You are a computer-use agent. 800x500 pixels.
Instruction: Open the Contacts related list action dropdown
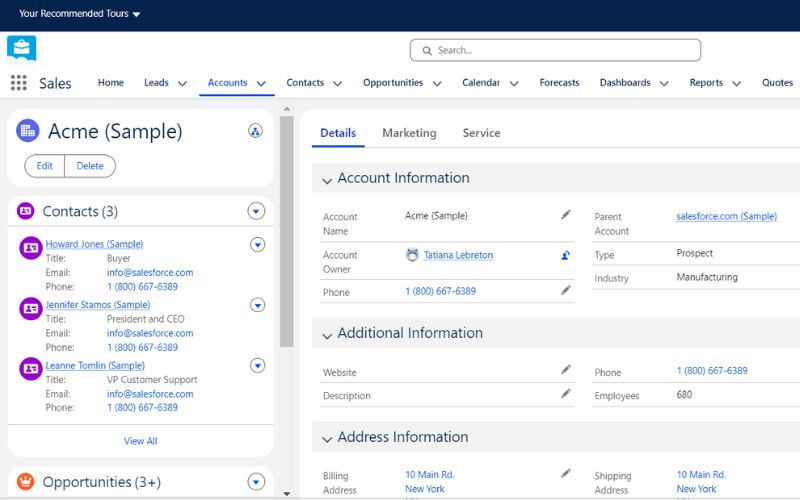[x=256, y=211]
